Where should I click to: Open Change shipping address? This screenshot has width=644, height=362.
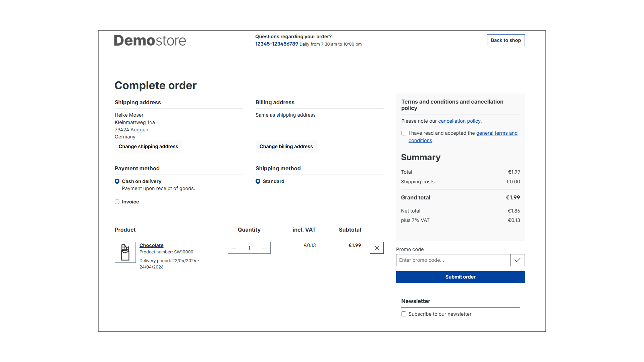coord(148,146)
